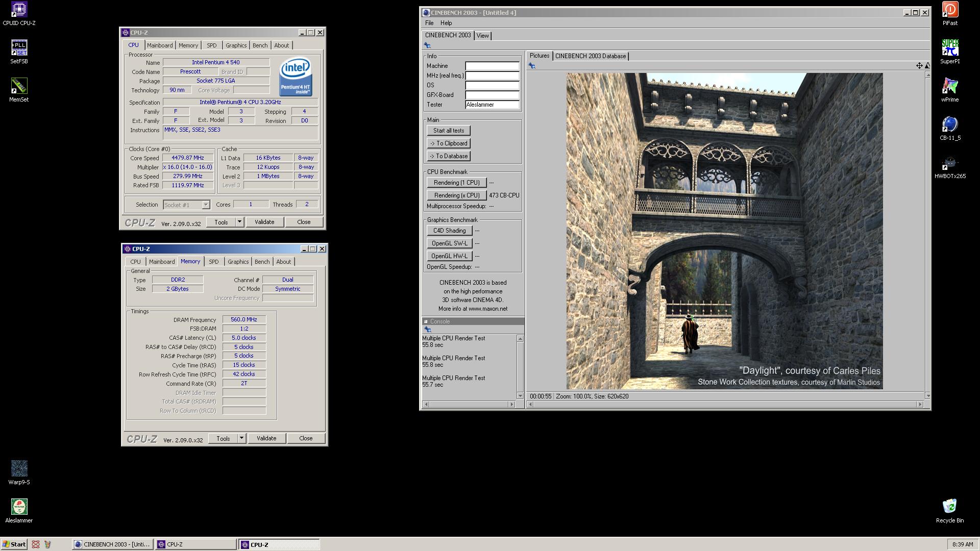Open the MemSet desktop icon

coord(19,90)
